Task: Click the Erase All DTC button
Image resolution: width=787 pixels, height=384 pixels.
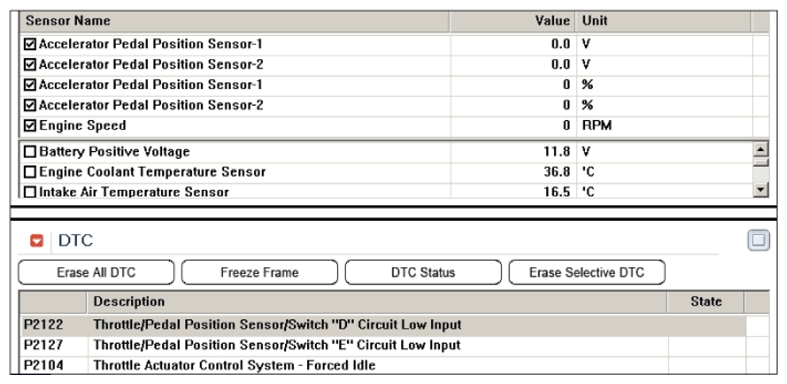Action: point(96,273)
